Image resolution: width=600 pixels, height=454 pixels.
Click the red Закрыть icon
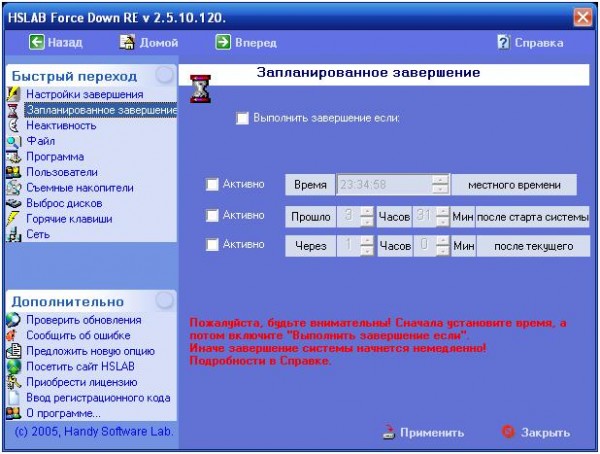point(508,432)
